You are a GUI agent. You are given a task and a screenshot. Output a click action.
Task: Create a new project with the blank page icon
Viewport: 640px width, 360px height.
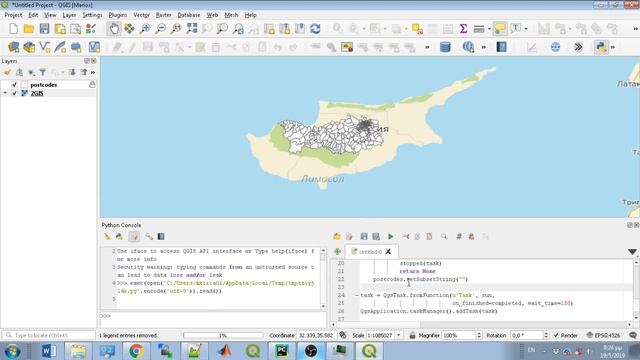point(13,29)
